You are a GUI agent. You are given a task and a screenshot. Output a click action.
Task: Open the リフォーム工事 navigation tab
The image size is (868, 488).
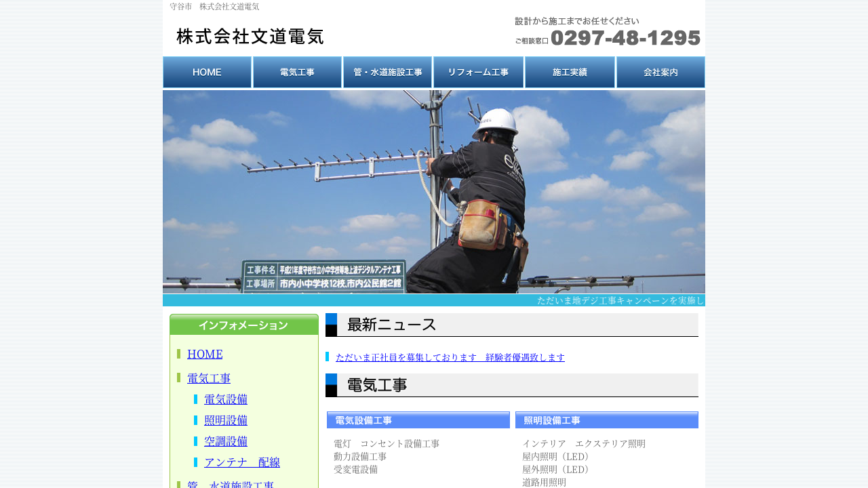click(479, 73)
